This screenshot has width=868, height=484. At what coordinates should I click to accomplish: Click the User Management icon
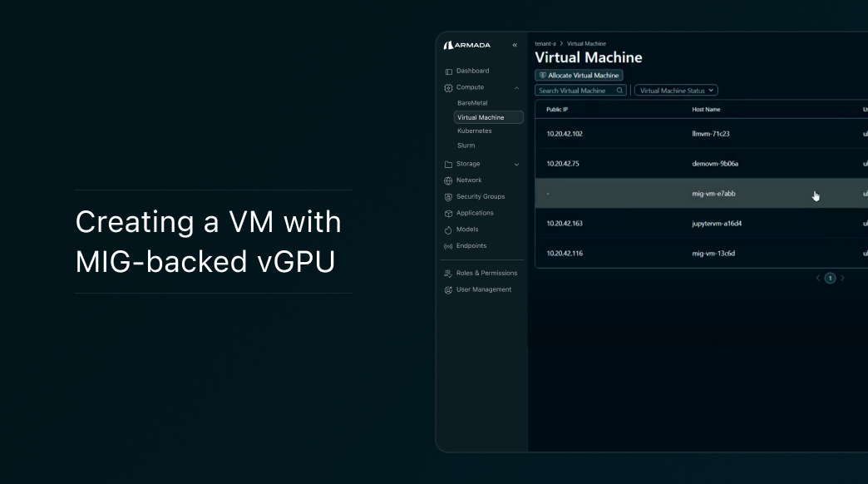[x=448, y=290]
